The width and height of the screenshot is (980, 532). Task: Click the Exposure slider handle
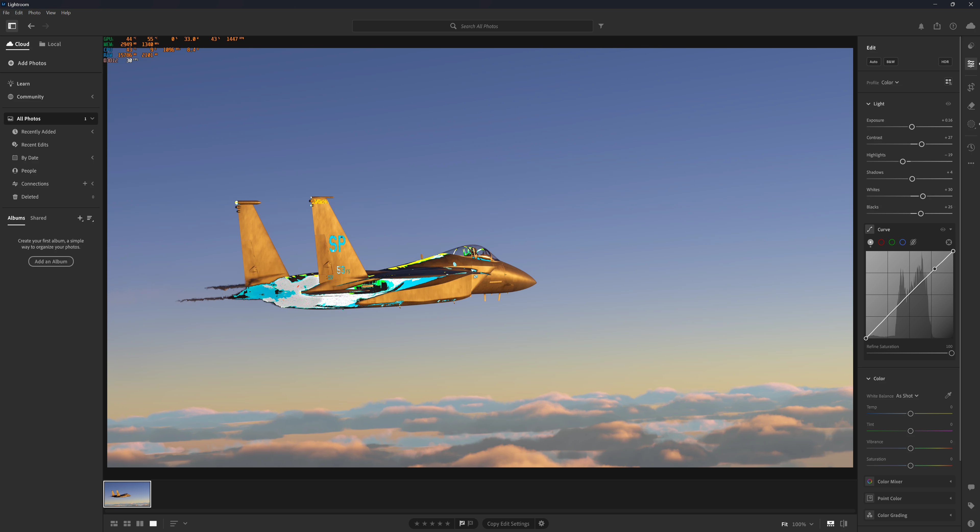click(912, 127)
